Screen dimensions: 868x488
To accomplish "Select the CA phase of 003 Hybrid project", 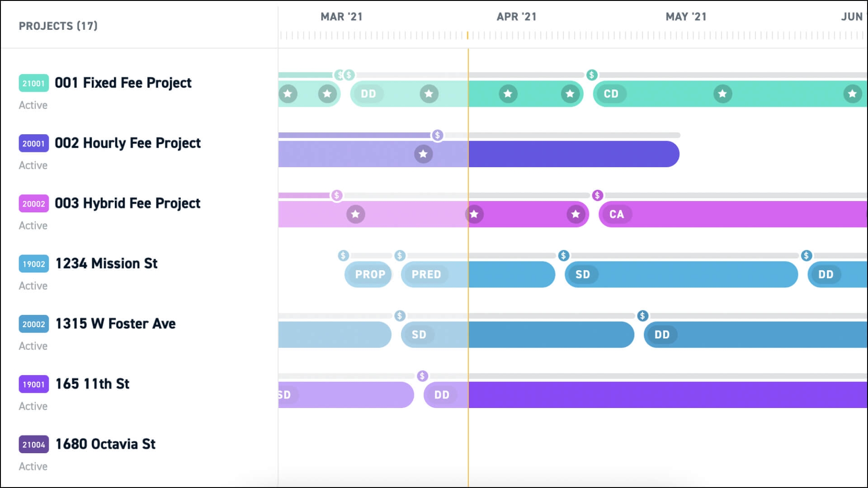I will pos(616,214).
